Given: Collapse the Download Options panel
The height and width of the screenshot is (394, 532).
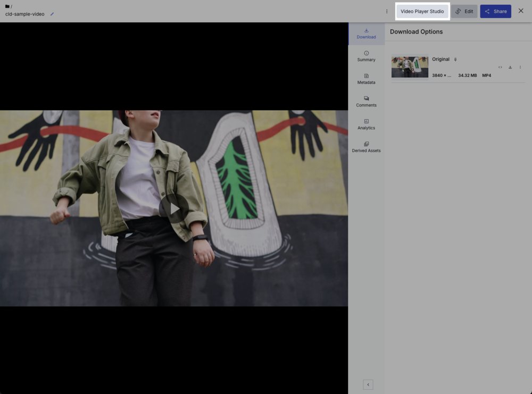Looking at the screenshot, I should 367,384.
